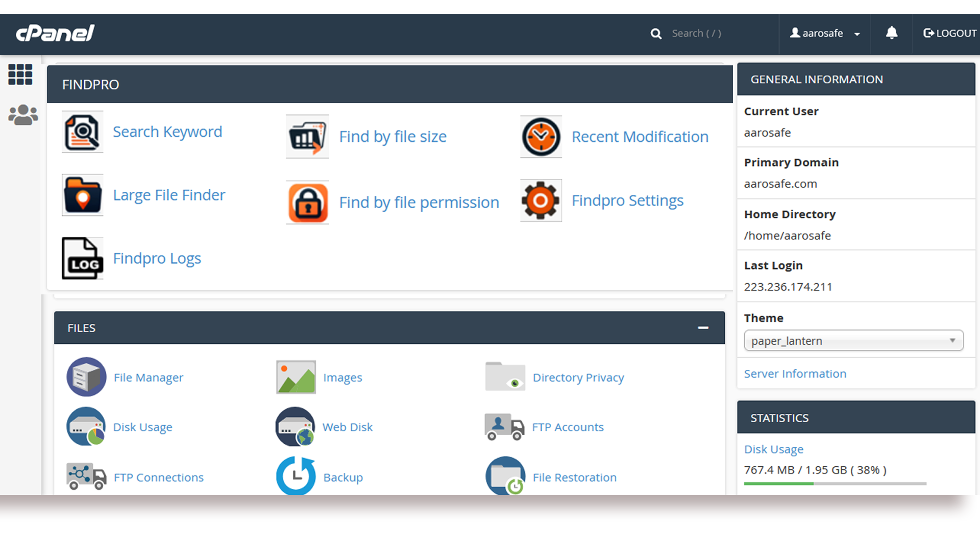Viewport: 980px width, 551px height.
Task: Open the Images picture icon
Action: pyautogui.click(x=296, y=377)
